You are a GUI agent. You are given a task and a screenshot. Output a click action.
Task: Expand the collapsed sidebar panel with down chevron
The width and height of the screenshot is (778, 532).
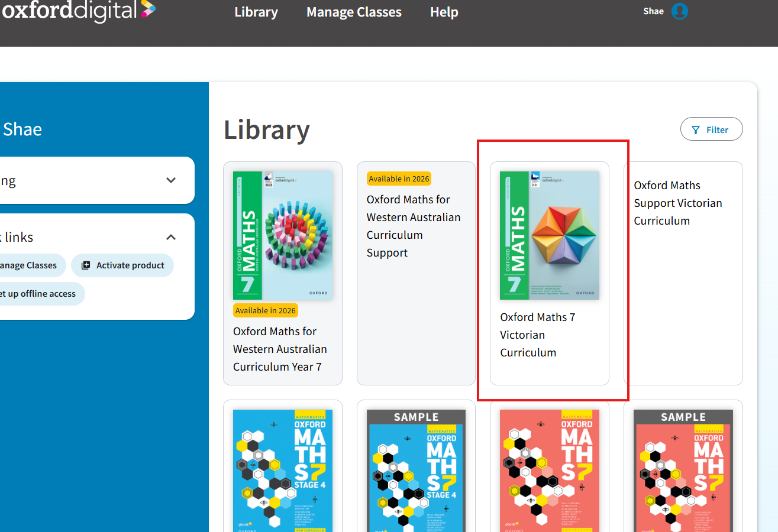(171, 180)
